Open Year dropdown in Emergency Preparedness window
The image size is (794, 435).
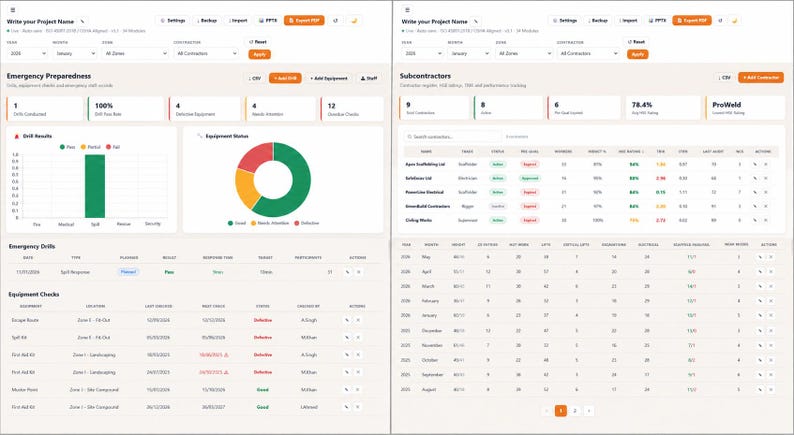pyautogui.click(x=27, y=53)
